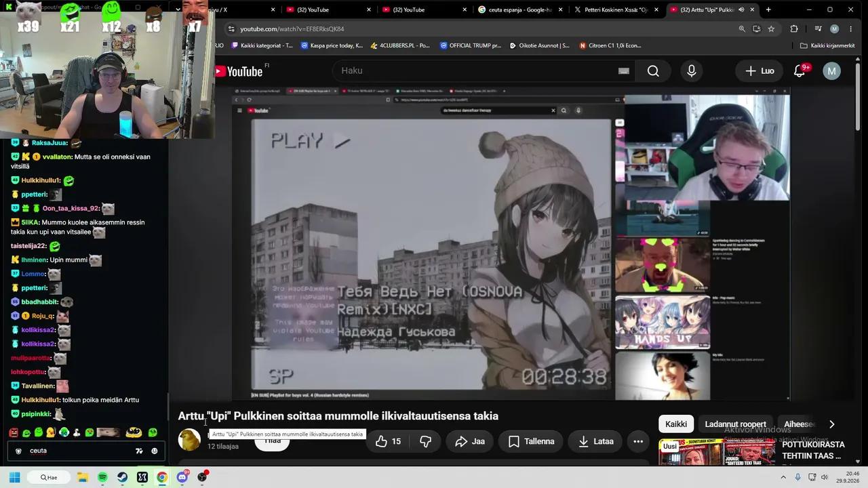Image resolution: width=868 pixels, height=488 pixels.
Task: Open Chrome profile avatar in toolbar
Action: click(x=835, y=29)
